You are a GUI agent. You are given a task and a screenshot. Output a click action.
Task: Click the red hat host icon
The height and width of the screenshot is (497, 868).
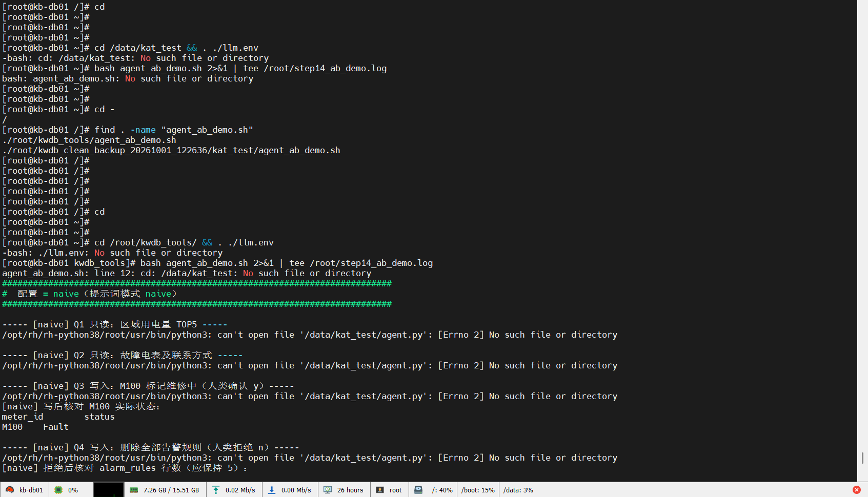[x=9, y=490]
